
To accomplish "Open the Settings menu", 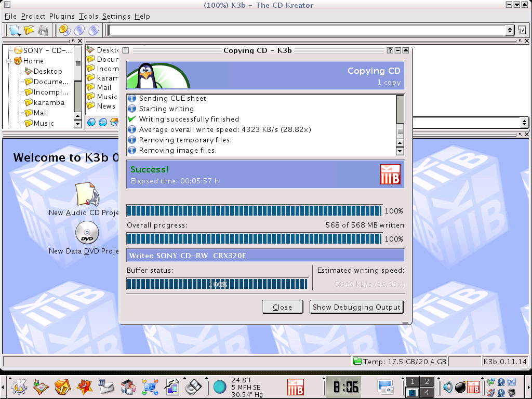I will 116,16.
